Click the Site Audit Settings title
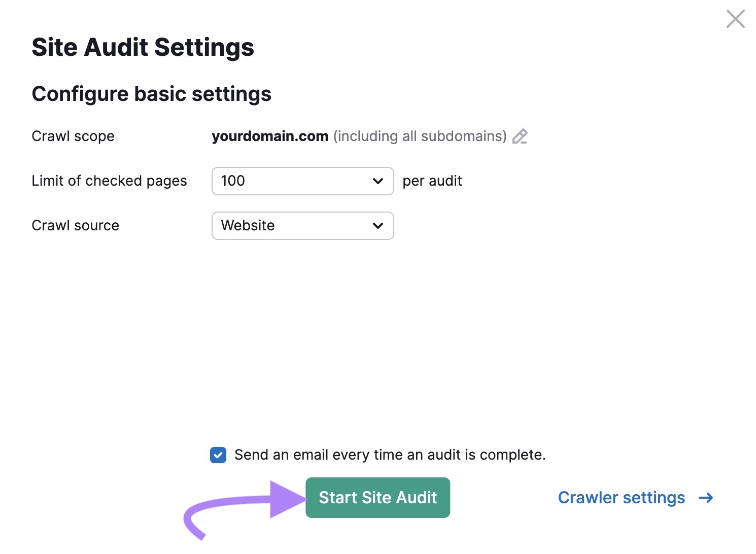The height and width of the screenshot is (554, 756). point(143,47)
